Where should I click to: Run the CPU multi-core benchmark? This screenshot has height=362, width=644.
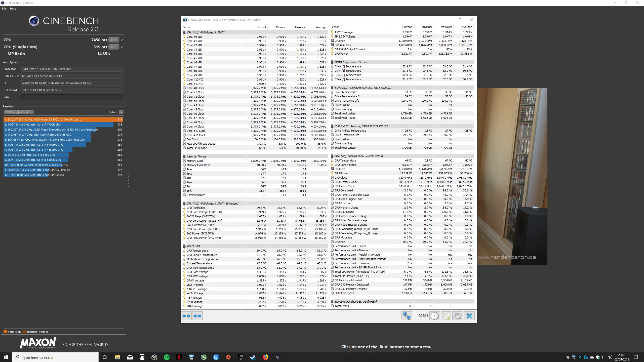click(113, 40)
